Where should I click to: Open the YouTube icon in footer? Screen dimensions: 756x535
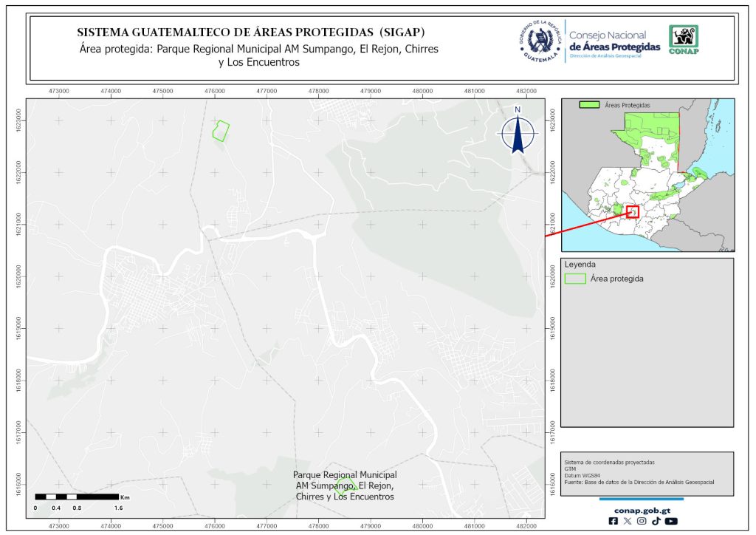tap(670, 521)
